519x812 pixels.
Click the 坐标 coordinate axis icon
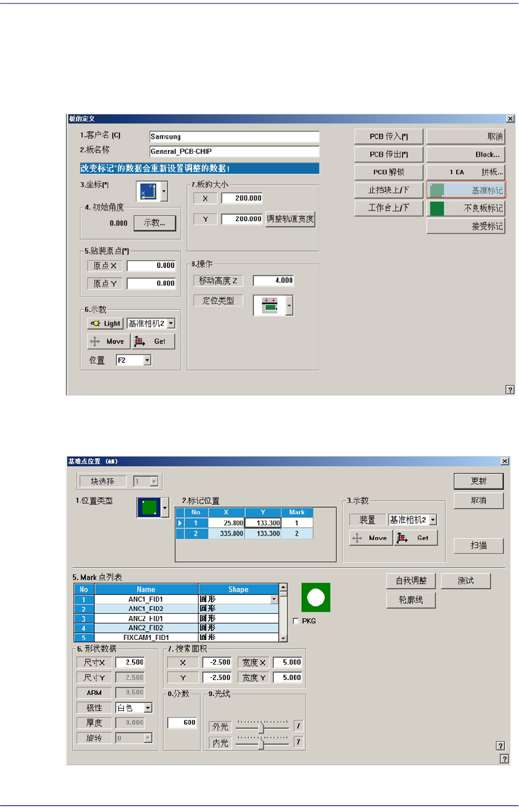pyautogui.click(x=148, y=191)
